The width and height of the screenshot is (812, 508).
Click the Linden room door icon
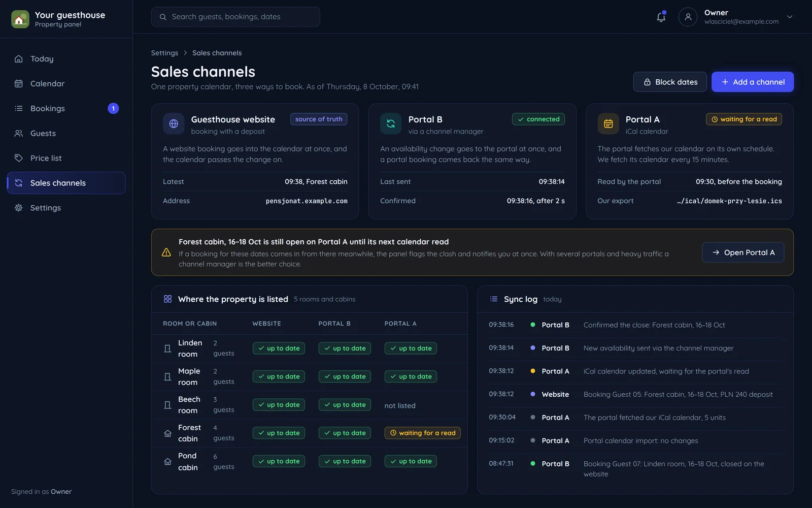click(167, 348)
